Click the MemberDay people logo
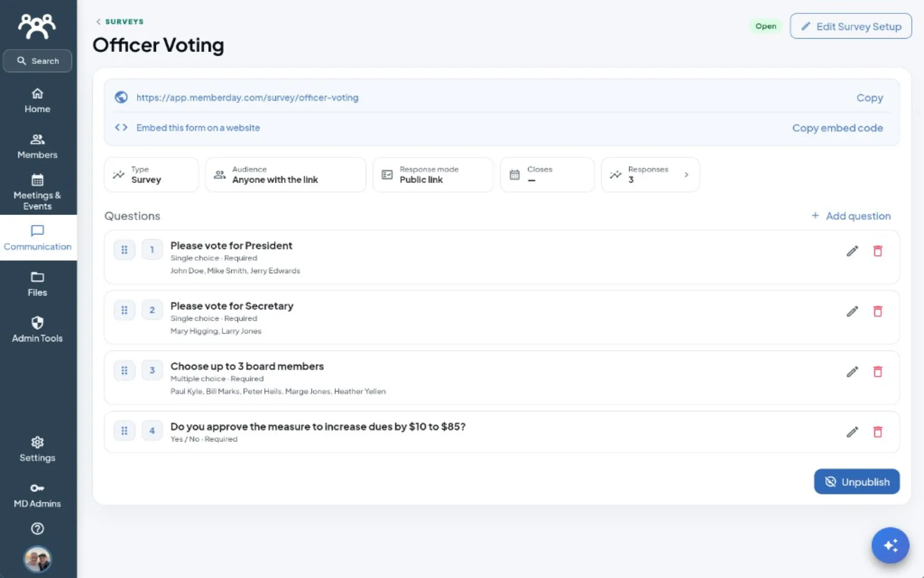The height and width of the screenshot is (578, 924). (x=37, y=26)
